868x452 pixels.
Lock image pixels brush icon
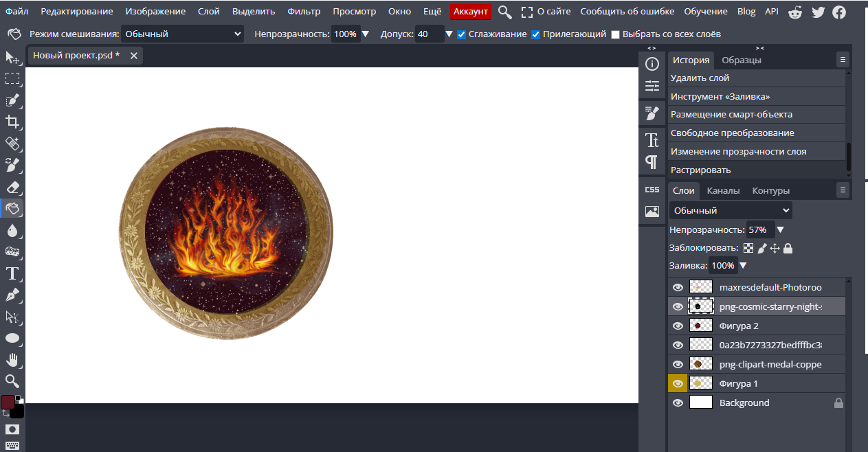[x=762, y=248]
